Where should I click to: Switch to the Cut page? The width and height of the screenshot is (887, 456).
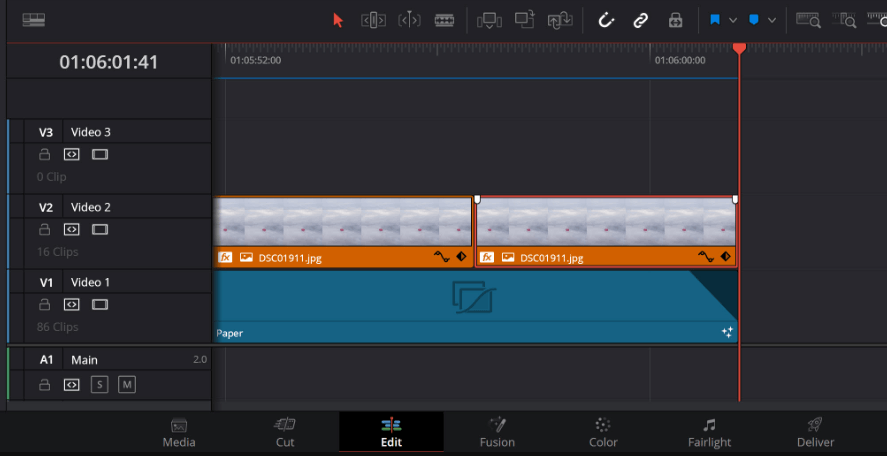pyautogui.click(x=285, y=433)
